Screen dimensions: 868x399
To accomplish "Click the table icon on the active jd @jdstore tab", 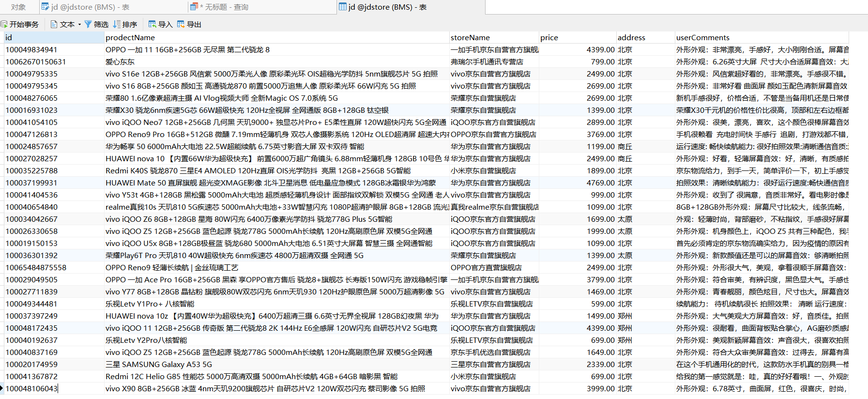I will point(343,7).
